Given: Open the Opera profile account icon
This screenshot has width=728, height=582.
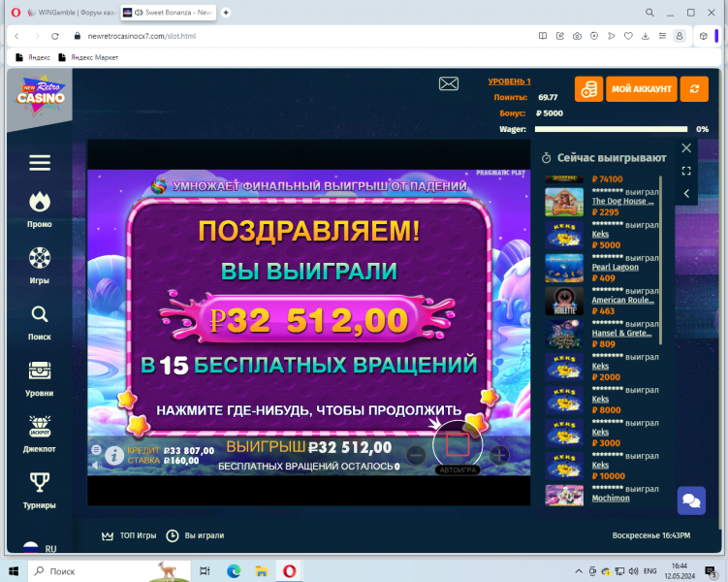Looking at the screenshot, I should tap(680, 36).
